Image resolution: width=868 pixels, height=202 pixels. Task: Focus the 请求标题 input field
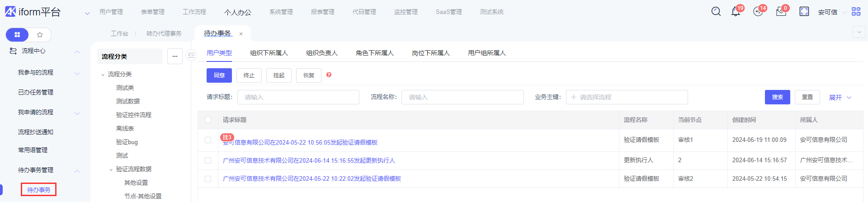[x=298, y=97]
